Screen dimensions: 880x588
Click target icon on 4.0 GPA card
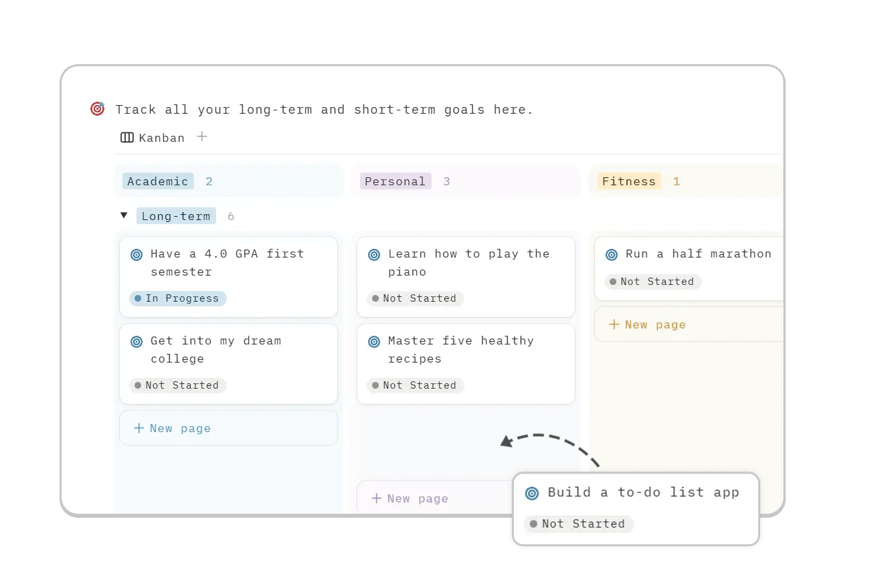pyautogui.click(x=137, y=255)
